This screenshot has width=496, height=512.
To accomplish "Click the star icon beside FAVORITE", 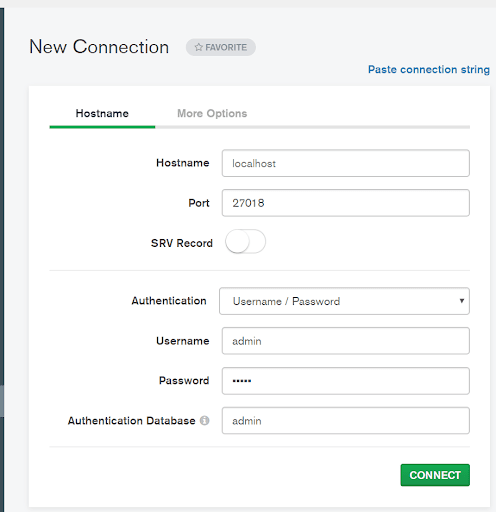I will 199,47.
